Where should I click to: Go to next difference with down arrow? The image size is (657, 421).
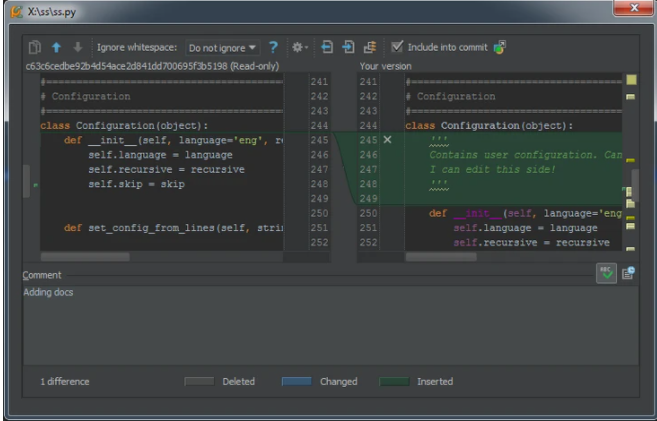click(78, 47)
